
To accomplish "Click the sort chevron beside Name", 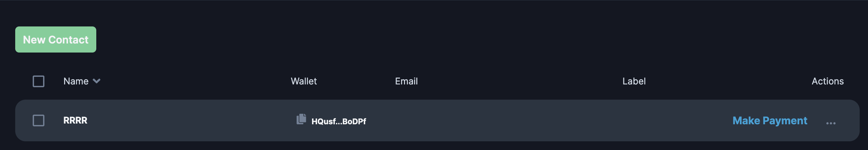I will point(96,81).
